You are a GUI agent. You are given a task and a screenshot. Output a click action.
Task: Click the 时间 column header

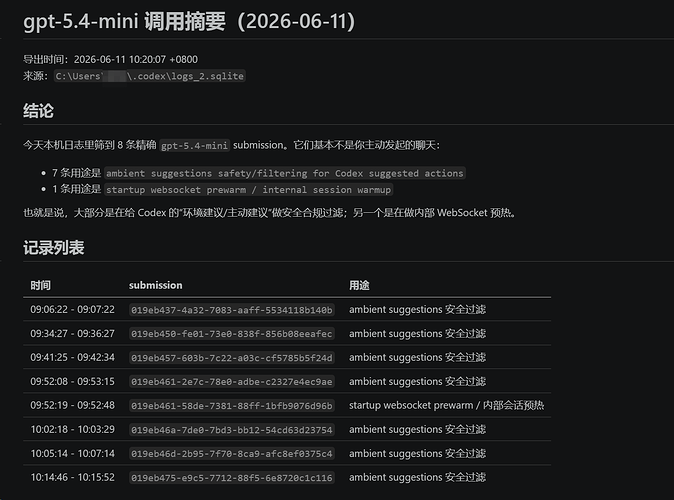coord(40,285)
